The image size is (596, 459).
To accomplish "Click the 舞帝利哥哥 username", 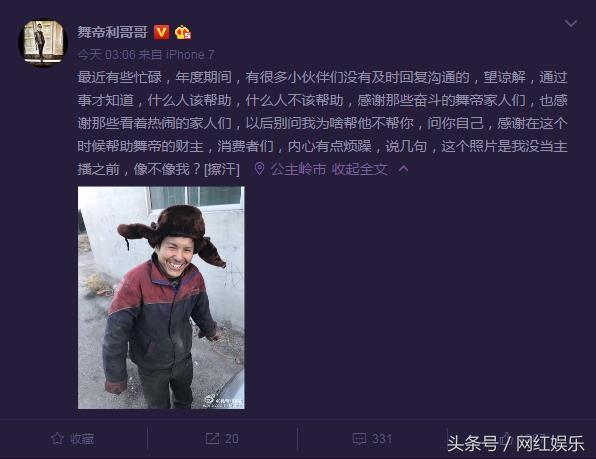I will coord(113,32).
